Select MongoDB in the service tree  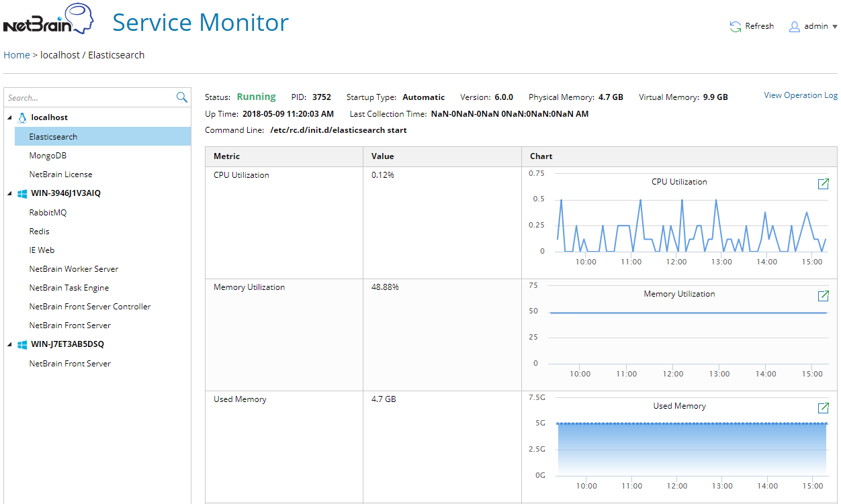pyautogui.click(x=48, y=156)
